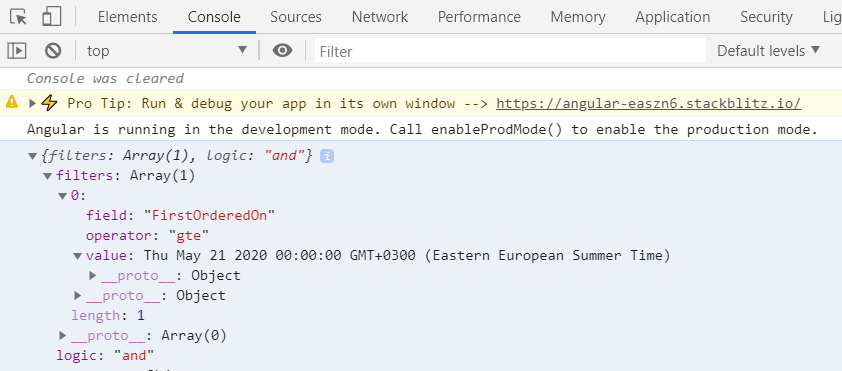Open the top context dropdown
Viewport: 842px width, 371px height.
(x=167, y=51)
